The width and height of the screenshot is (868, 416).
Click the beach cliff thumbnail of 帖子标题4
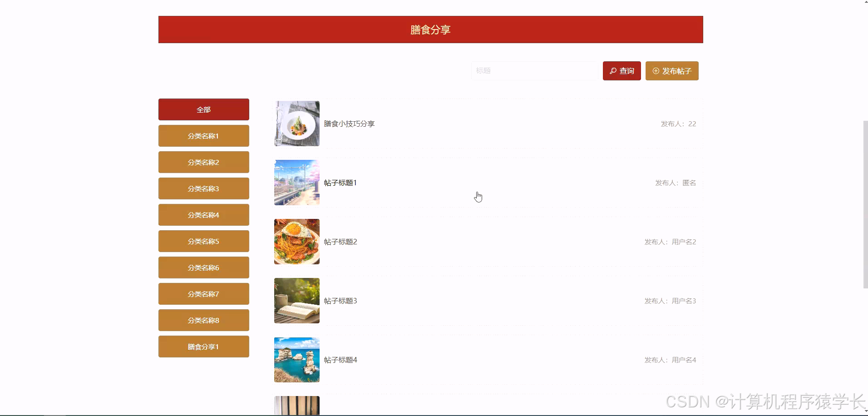click(x=296, y=359)
